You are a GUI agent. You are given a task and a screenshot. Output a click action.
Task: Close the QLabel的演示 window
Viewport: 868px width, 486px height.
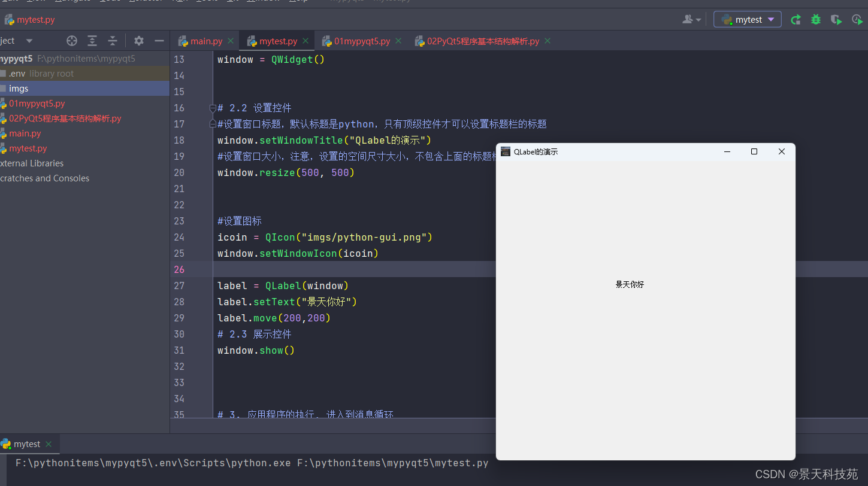(x=781, y=151)
